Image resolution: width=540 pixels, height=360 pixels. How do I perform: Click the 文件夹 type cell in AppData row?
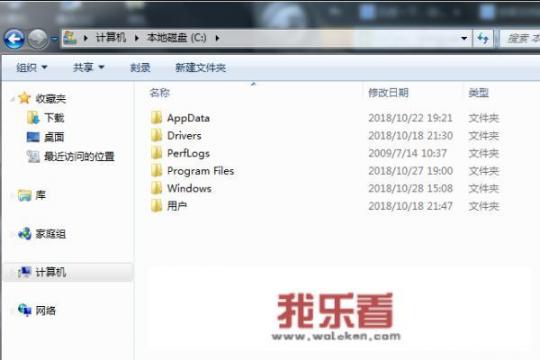click(484, 118)
